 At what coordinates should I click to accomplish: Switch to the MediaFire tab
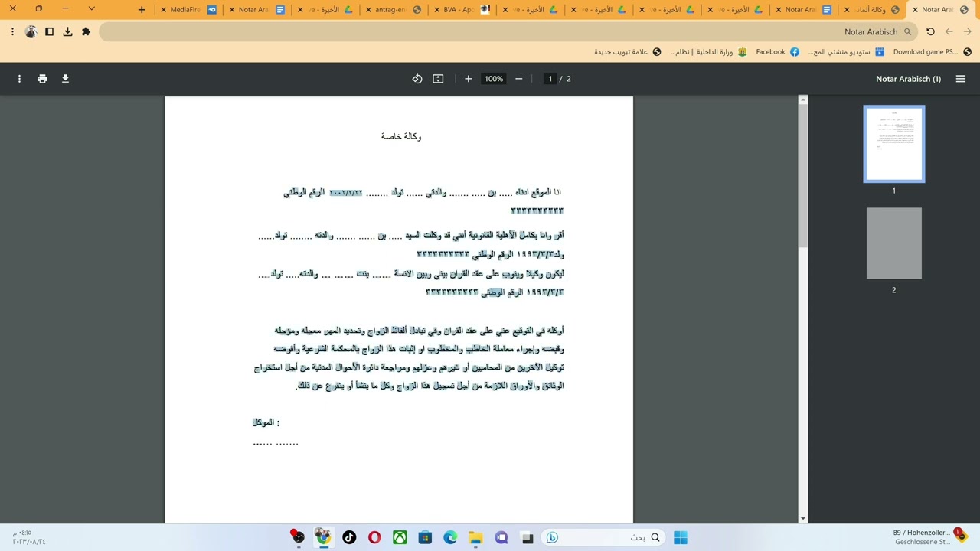coord(188,9)
